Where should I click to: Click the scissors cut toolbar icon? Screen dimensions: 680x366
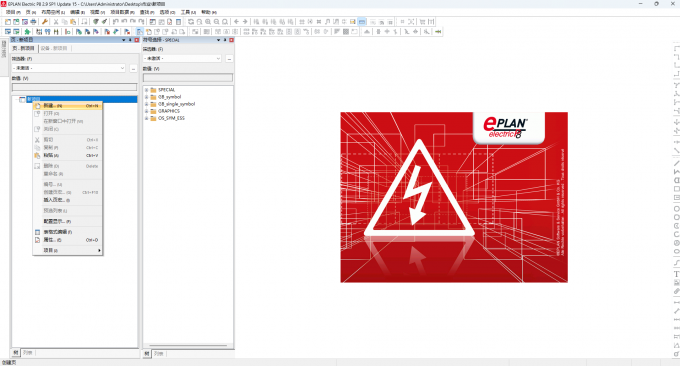point(56,22)
